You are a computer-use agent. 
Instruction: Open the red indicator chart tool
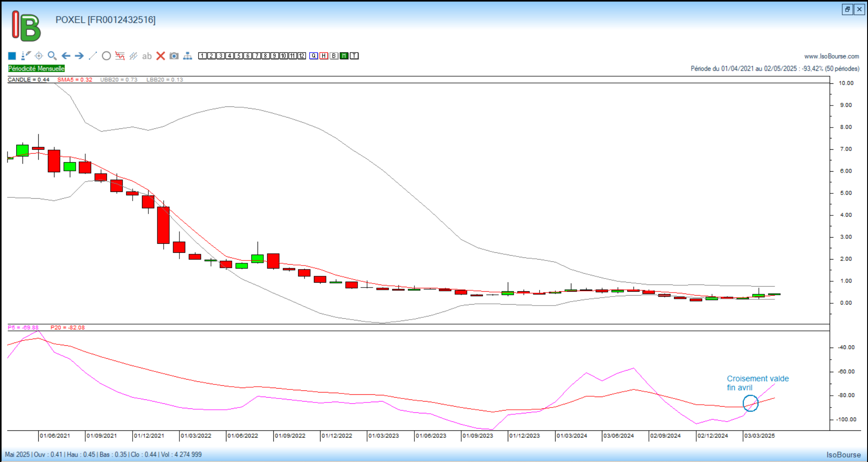pos(120,56)
